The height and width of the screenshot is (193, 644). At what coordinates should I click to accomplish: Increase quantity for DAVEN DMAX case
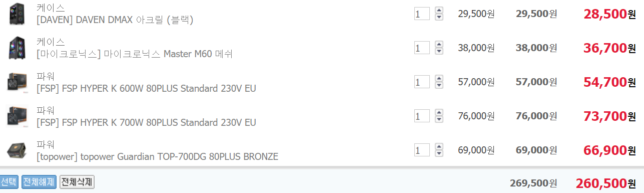[439, 11]
